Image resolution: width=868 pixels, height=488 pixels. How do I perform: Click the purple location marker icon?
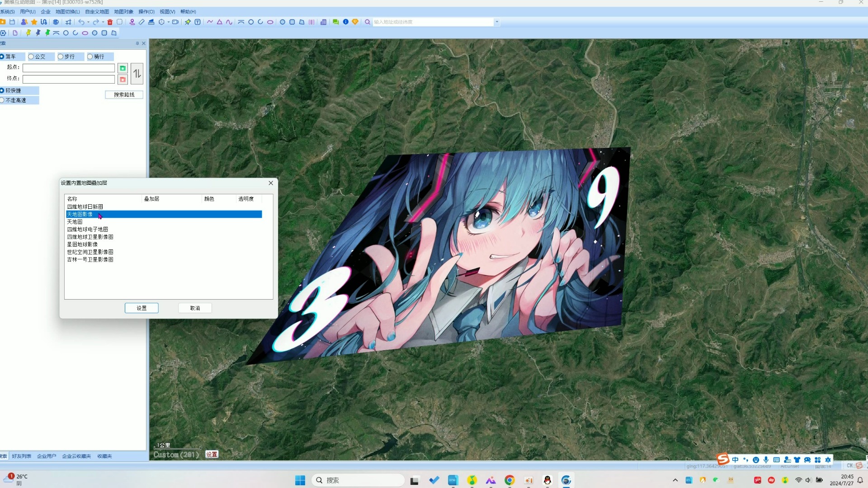[x=132, y=22]
